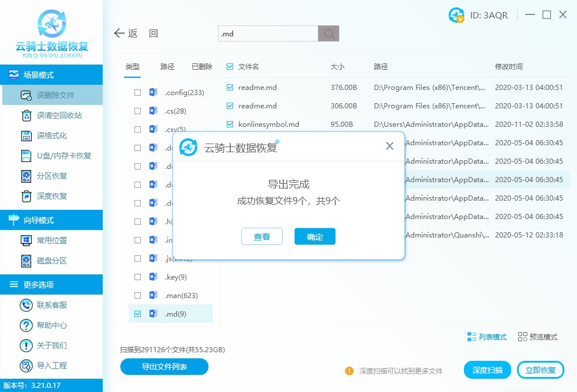Image resolution: width=577 pixels, height=392 pixels.
Task: Click 导出文件列表 button
Action: [164, 367]
